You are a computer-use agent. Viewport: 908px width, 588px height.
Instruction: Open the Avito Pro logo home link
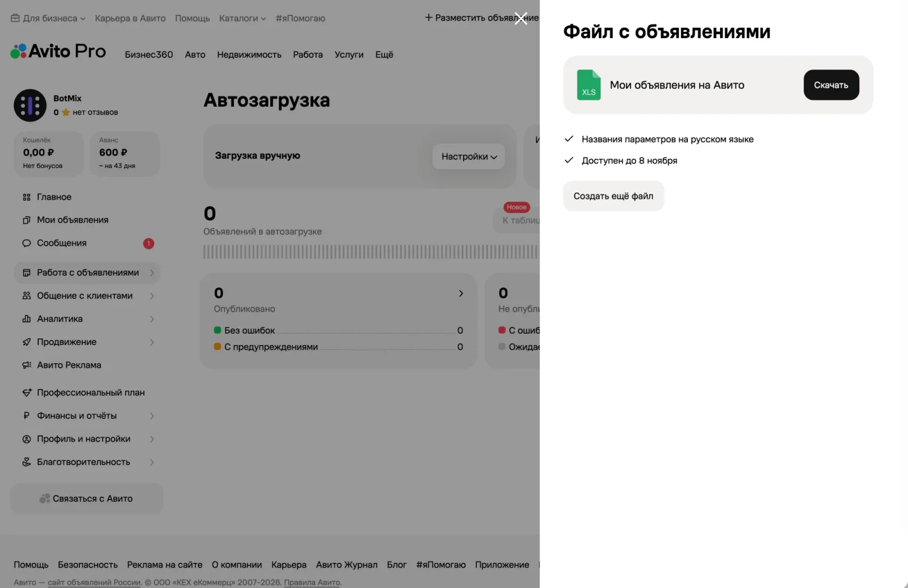(x=58, y=51)
